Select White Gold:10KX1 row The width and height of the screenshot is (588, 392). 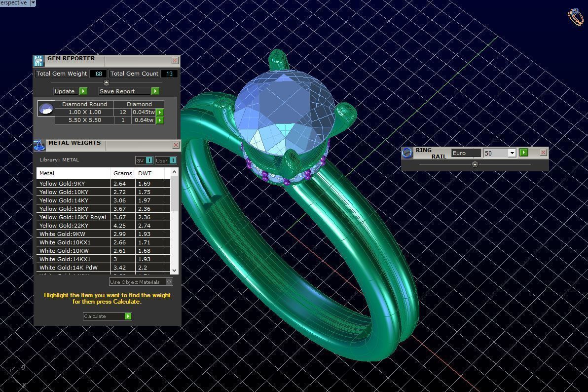tap(103, 242)
